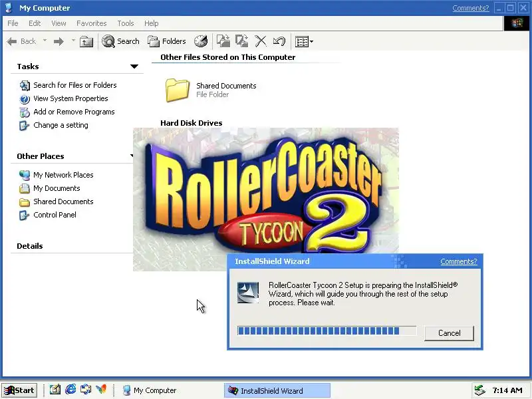532x399 pixels.
Task: Open the Start menu
Action: (x=19, y=390)
